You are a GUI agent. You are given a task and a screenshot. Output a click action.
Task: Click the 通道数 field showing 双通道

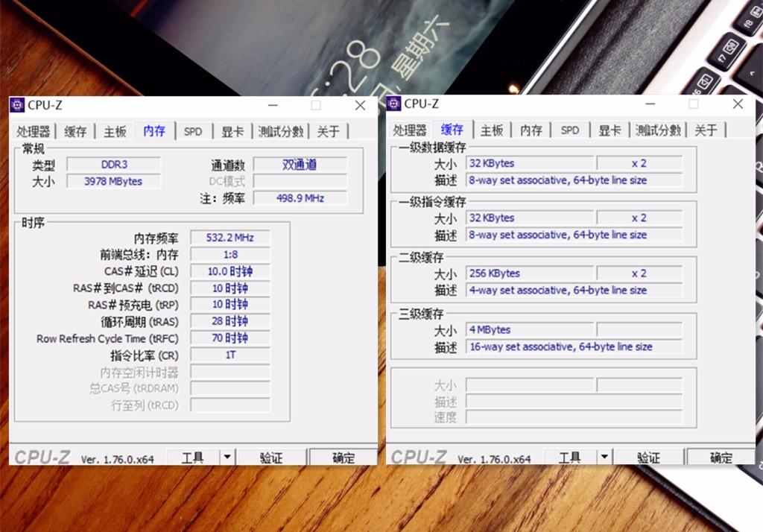300,165
